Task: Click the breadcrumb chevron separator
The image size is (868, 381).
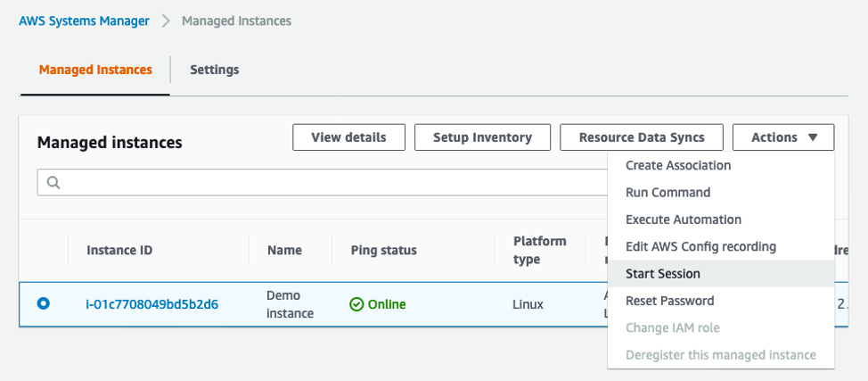Action: point(166,21)
